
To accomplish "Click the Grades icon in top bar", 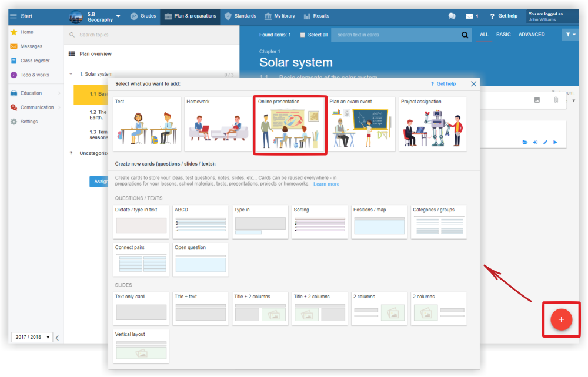I will click(134, 16).
